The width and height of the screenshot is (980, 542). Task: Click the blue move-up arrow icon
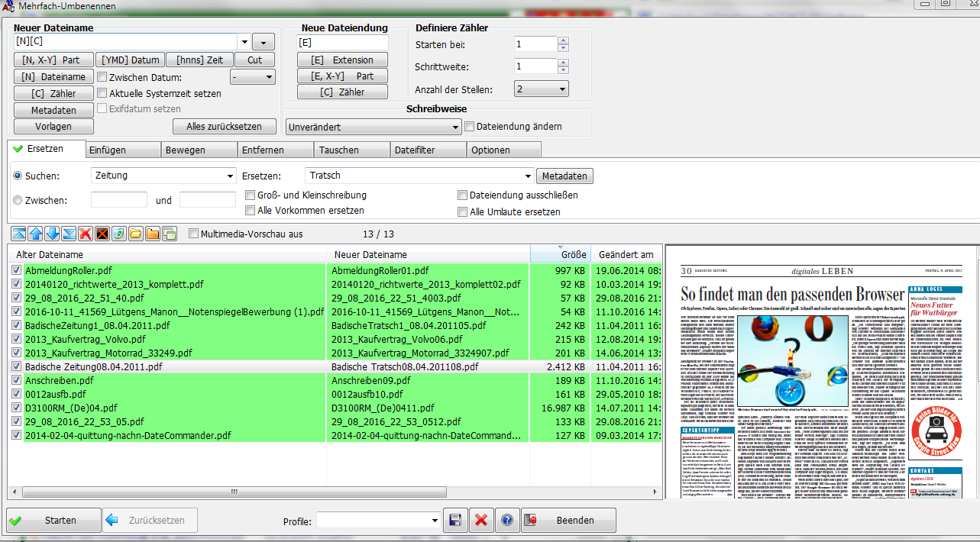[x=35, y=234]
